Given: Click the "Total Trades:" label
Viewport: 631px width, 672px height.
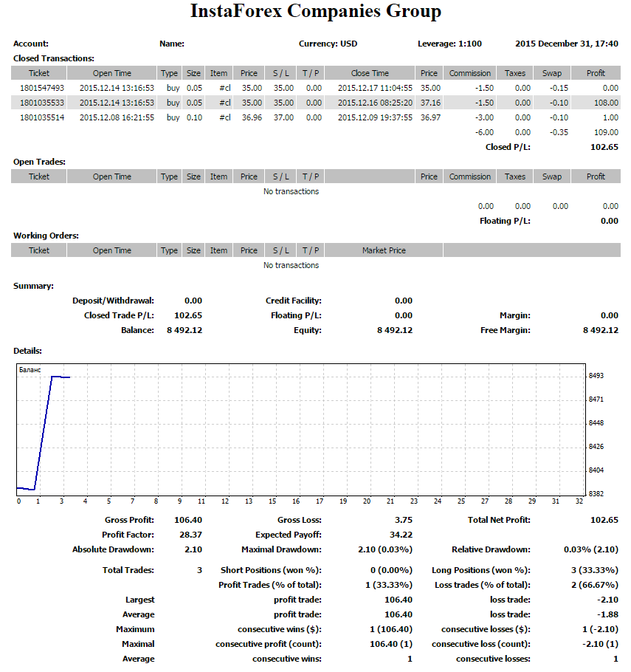Looking at the screenshot, I should [x=128, y=570].
